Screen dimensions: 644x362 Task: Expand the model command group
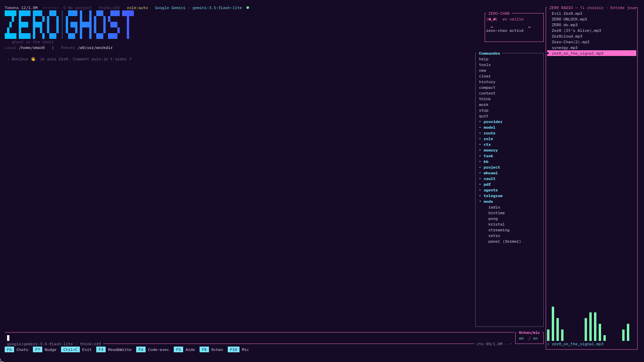click(487, 127)
